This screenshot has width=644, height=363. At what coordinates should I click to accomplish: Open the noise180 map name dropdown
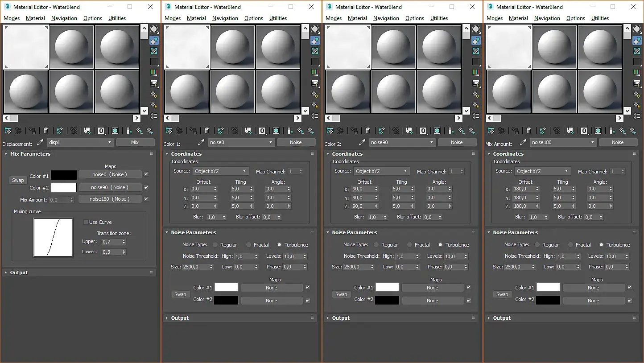point(563,142)
